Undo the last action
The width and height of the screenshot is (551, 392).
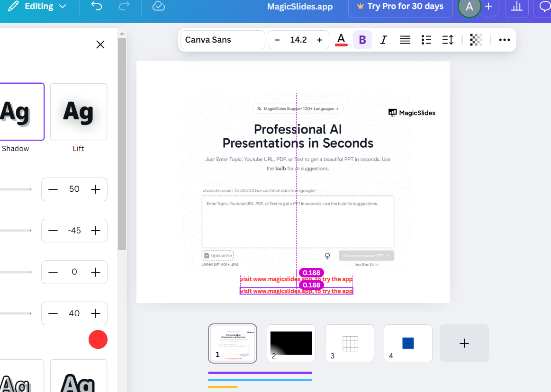click(97, 6)
